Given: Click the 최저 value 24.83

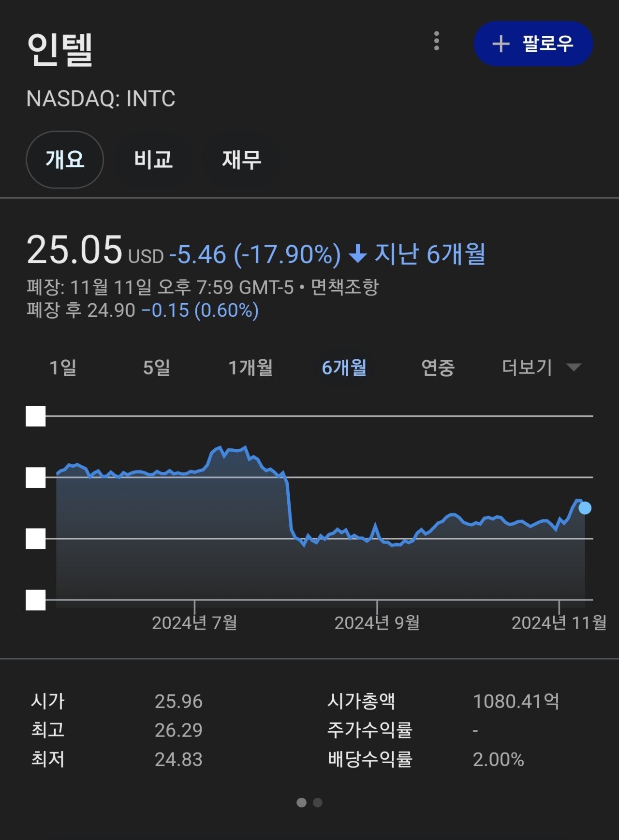Looking at the screenshot, I should tap(178, 759).
